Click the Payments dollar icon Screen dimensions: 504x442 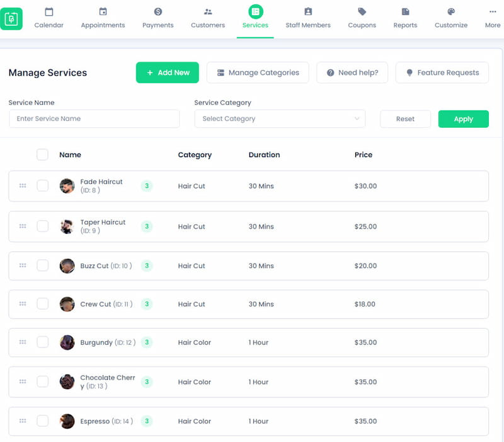[158, 12]
